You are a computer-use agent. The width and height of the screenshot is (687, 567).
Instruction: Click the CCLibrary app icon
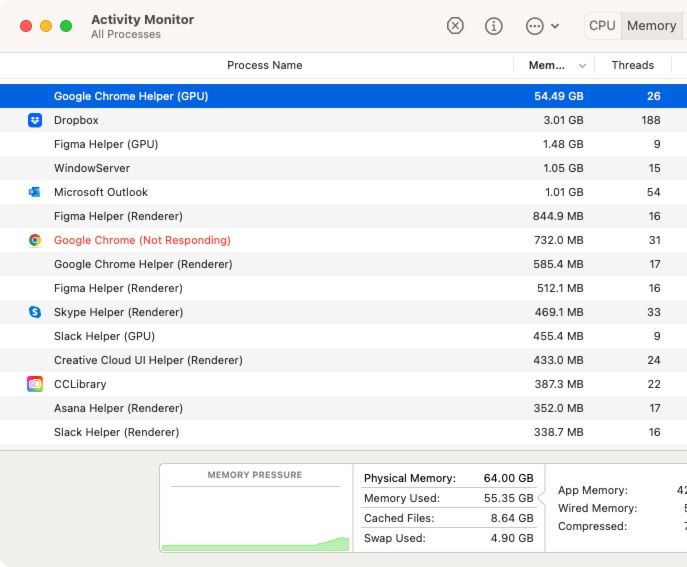[x=35, y=384]
